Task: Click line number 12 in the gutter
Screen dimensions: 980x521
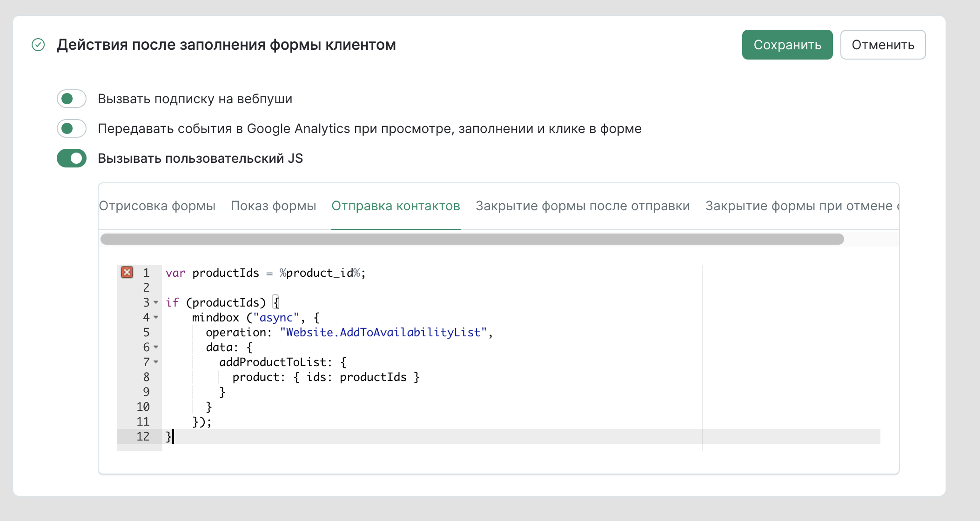Action: [x=143, y=436]
